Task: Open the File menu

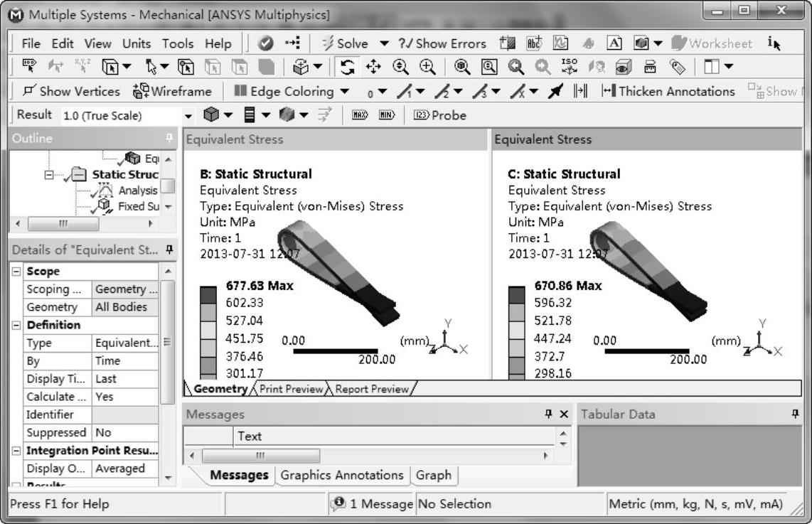Action: click(x=31, y=43)
